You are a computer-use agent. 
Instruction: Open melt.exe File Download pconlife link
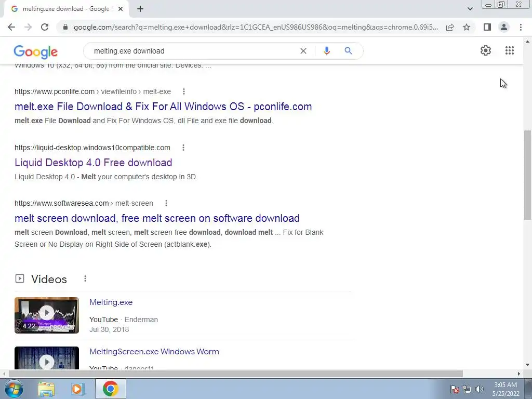(x=163, y=107)
